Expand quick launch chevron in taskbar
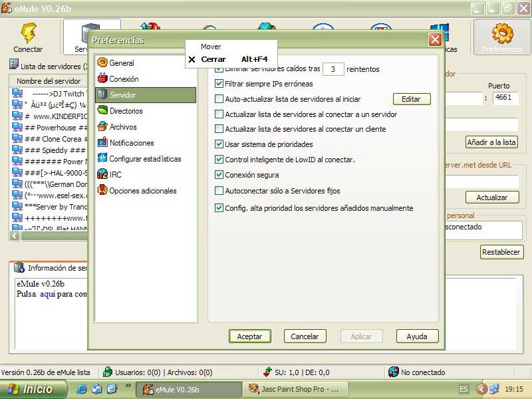The height and width of the screenshot is (399, 532). [128, 386]
